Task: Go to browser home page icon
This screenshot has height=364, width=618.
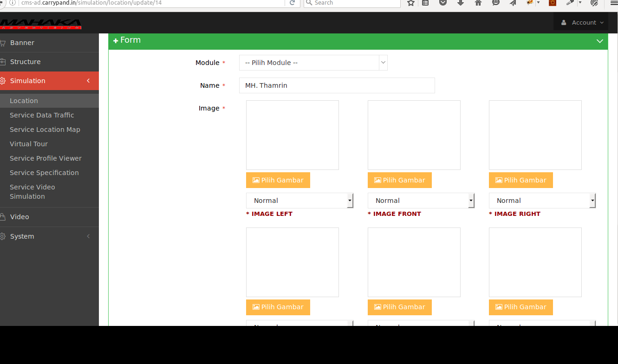Action: [x=478, y=3]
